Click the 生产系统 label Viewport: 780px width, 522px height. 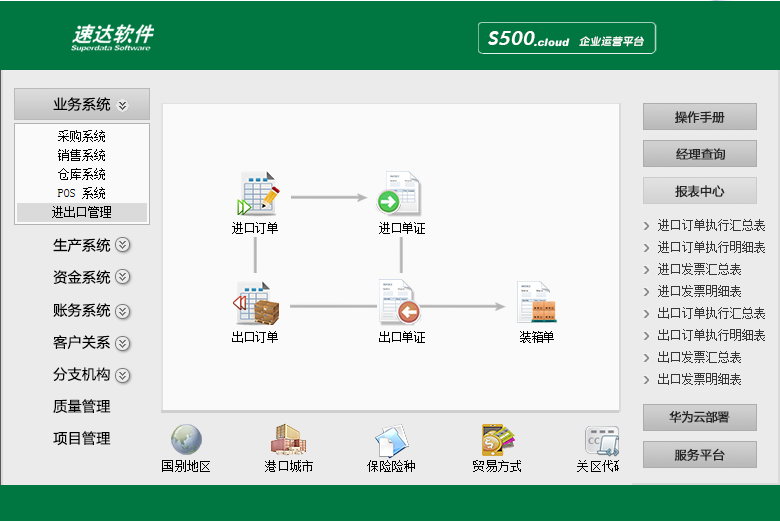(82, 245)
